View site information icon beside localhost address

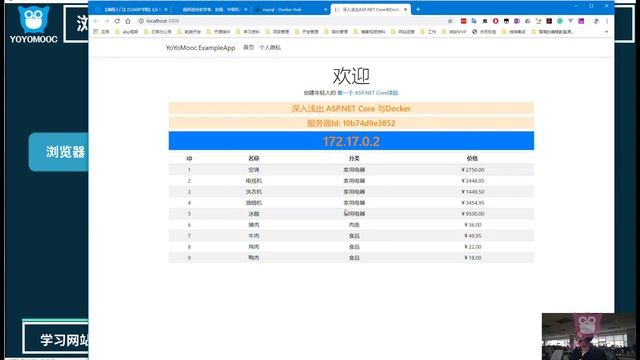141,21
